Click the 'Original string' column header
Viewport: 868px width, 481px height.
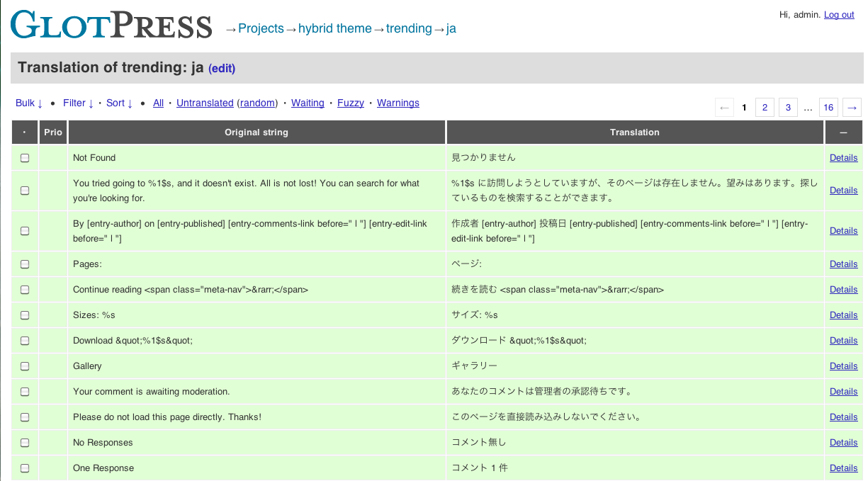click(257, 132)
